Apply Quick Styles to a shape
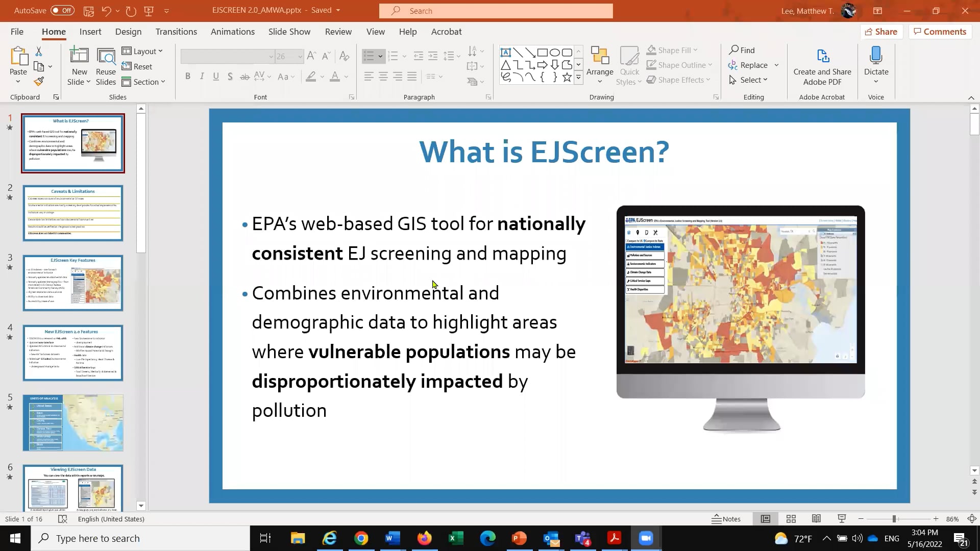 [629, 65]
